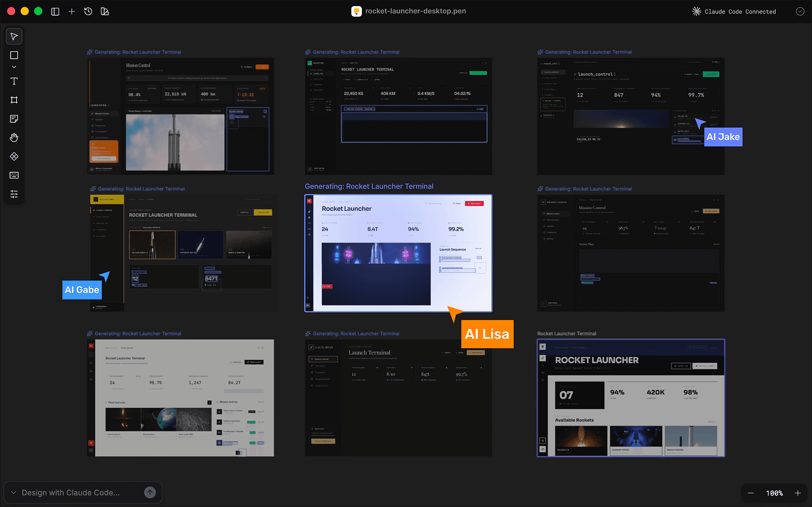Expand the shape tool chevron dropdown

[x=13, y=66]
